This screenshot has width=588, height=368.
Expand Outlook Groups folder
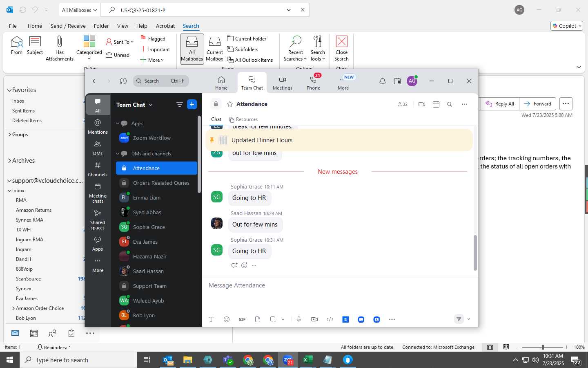(9, 135)
